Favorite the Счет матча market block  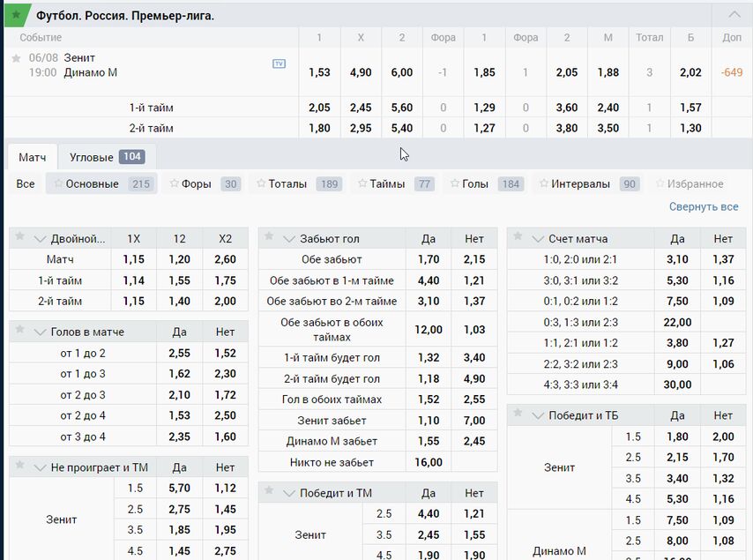518,235
